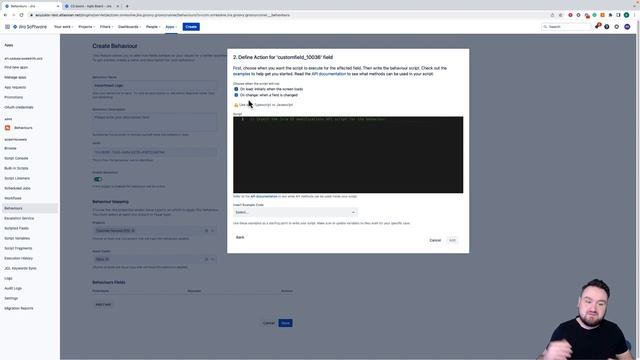Click the yellow warning icon above the script editor
Screen dimensions: 640x360
(236, 105)
